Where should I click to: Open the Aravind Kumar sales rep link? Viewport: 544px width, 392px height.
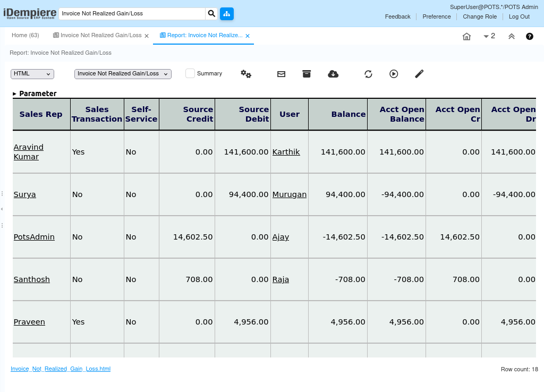tap(29, 152)
